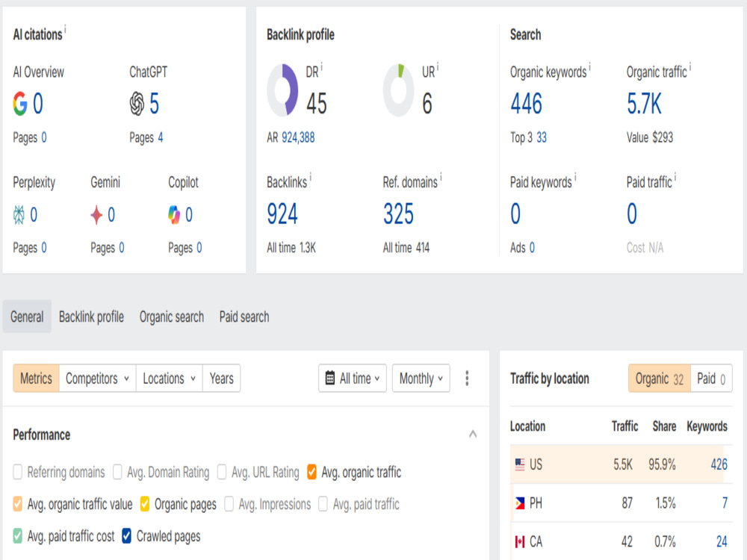The width and height of the screenshot is (747, 560).
Task: Open info icon beside Ref. domains
Action: pyautogui.click(x=441, y=177)
